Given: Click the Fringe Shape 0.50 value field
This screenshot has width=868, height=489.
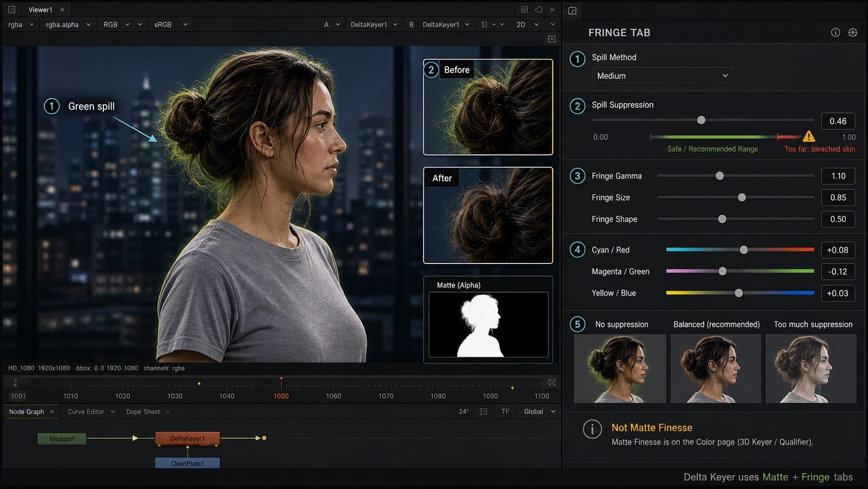Looking at the screenshot, I should (x=838, y=219).
